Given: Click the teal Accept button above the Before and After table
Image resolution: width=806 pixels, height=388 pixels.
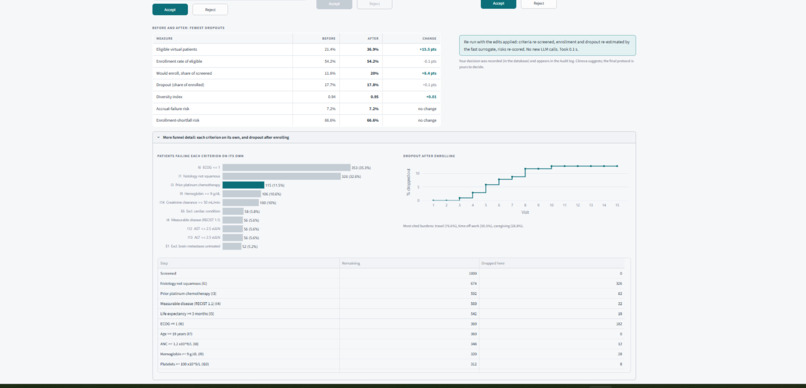Looking at the screenshot, I should [x=170, y=10].
